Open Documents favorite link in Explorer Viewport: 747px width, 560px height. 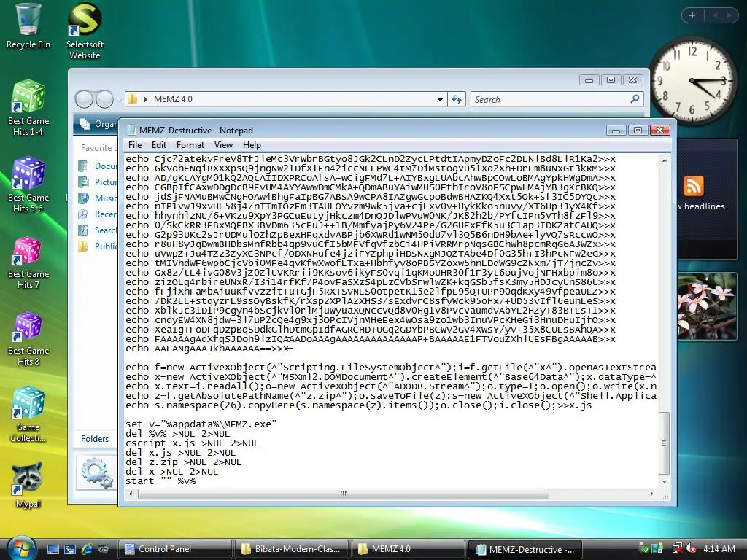point(98,166)
